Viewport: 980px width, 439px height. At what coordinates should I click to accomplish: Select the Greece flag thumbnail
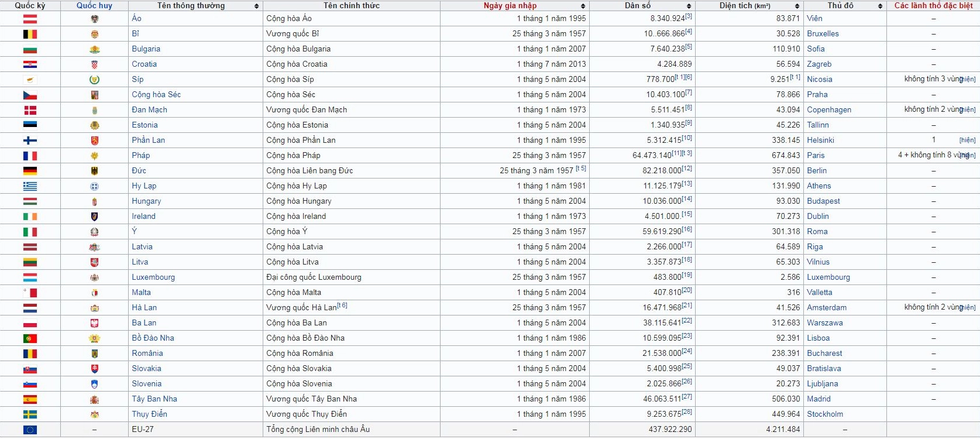tap(30, 186)
